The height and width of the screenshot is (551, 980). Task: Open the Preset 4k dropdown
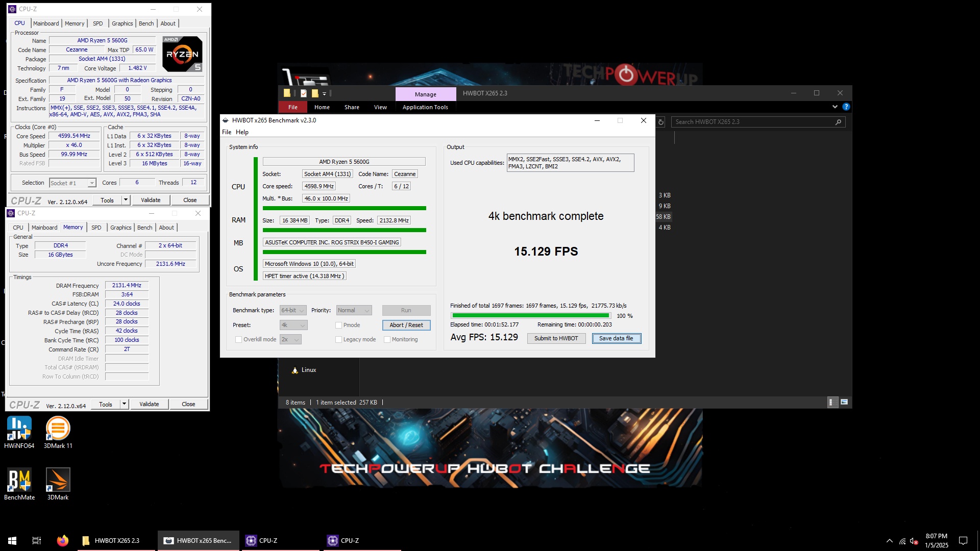[x=293, y=325]
